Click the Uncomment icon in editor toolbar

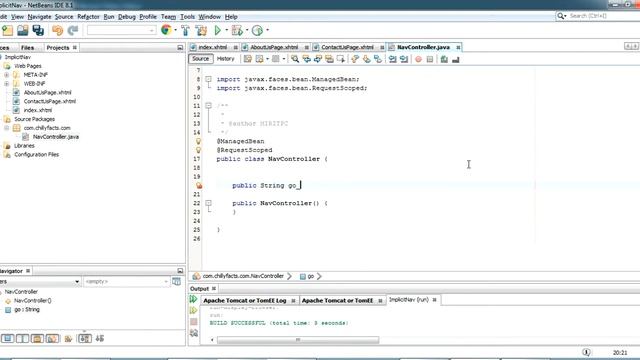point(456,59)
